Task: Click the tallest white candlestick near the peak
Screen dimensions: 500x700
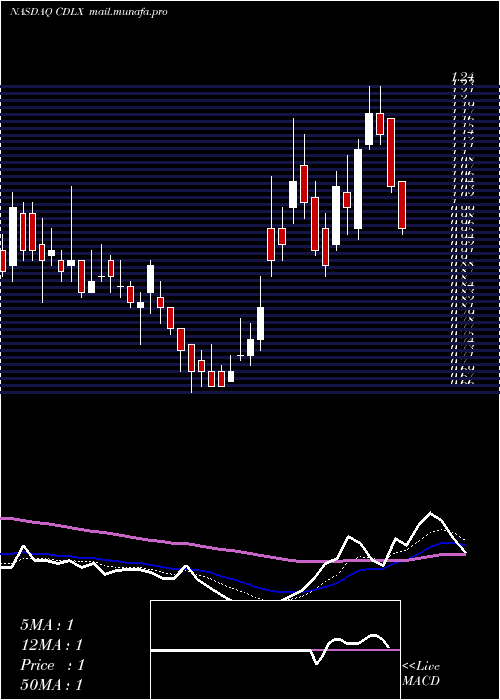Action: (x=358, y=189)
